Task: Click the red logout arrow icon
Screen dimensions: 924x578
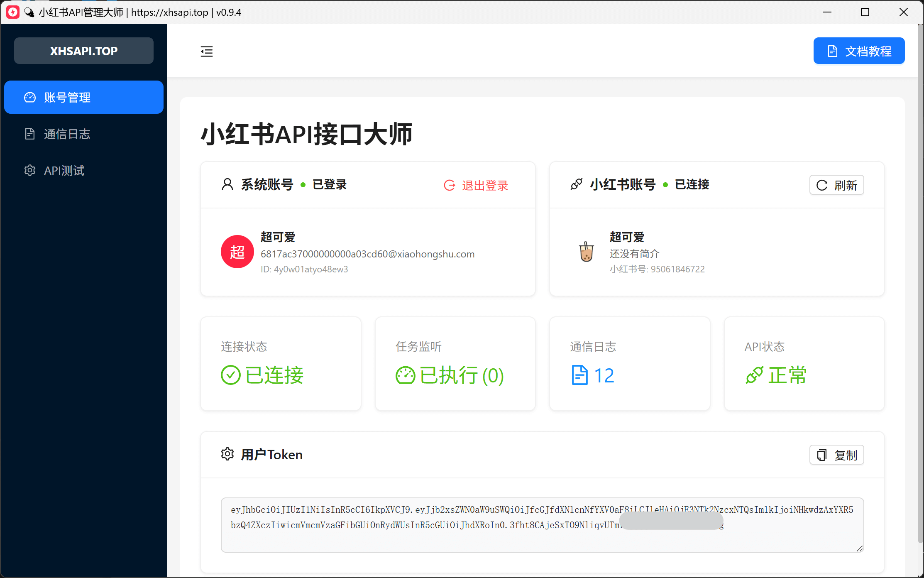Action: click(x=450, y=185)
